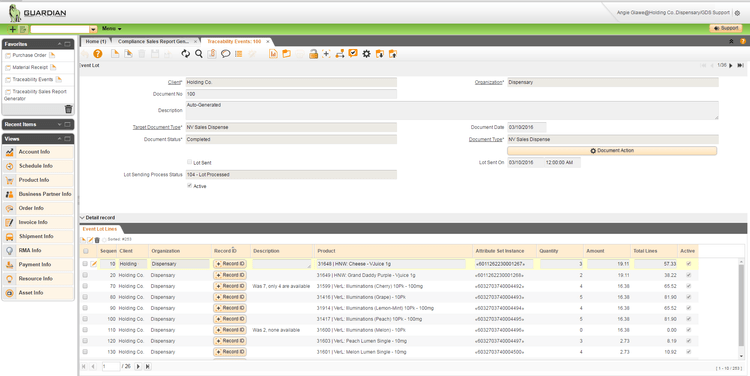The image size is (750, 376).
Task: Click the Find record magnifier icon
Action: coord(199,54)
